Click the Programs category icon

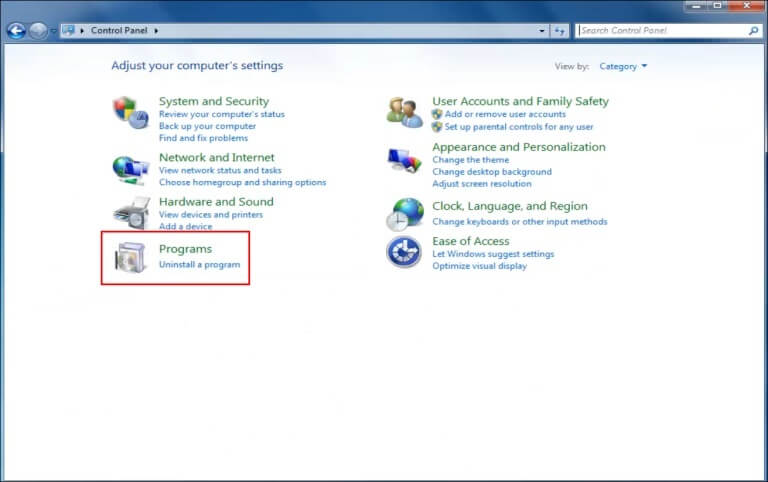coord(130,257)
